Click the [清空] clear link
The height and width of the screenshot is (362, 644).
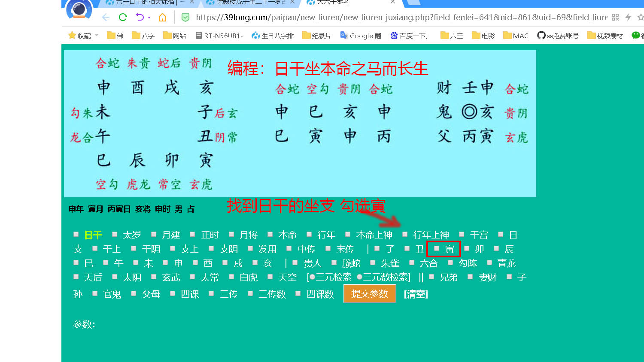pos(416,294)
